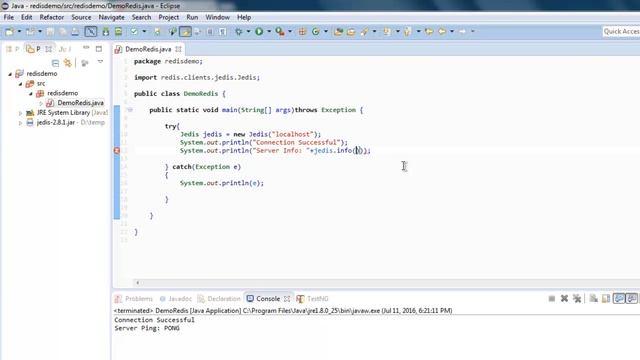Toggle Show Console When Standard Error Changes
Viewport: 640px width, 360px height.
coord(632,299)
